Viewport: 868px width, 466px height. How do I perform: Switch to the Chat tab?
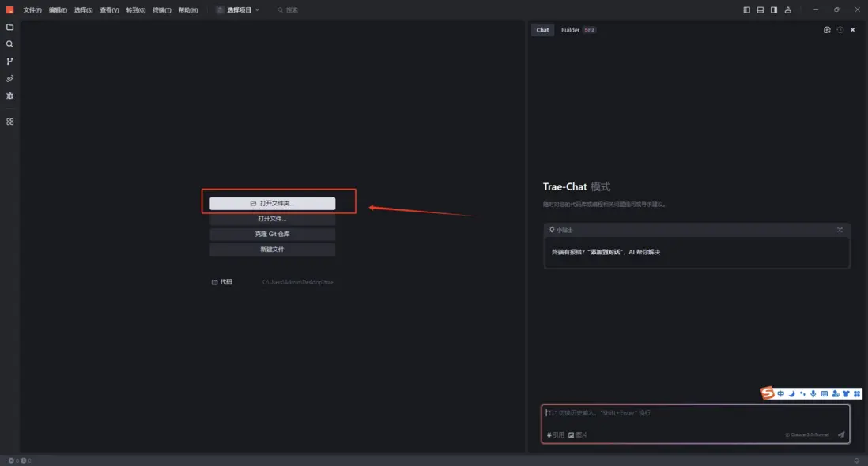(542, 30)
